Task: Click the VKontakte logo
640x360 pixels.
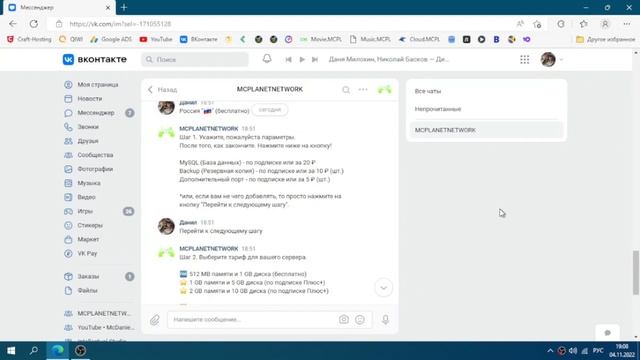Action: pos(95,59)
